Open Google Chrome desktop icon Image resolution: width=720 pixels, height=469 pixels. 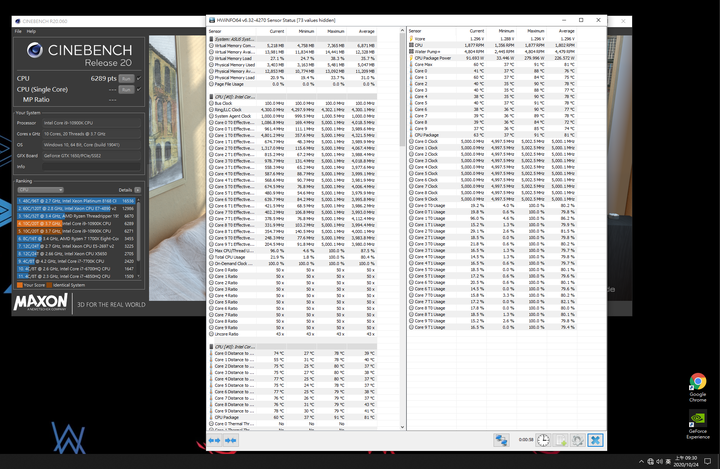pyautogui.click(x=698, y=388)
